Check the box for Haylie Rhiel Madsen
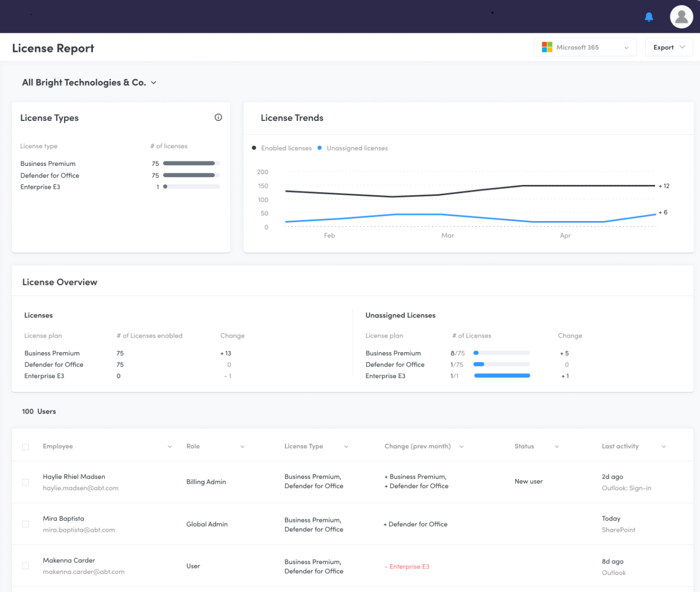 point(25,482)
